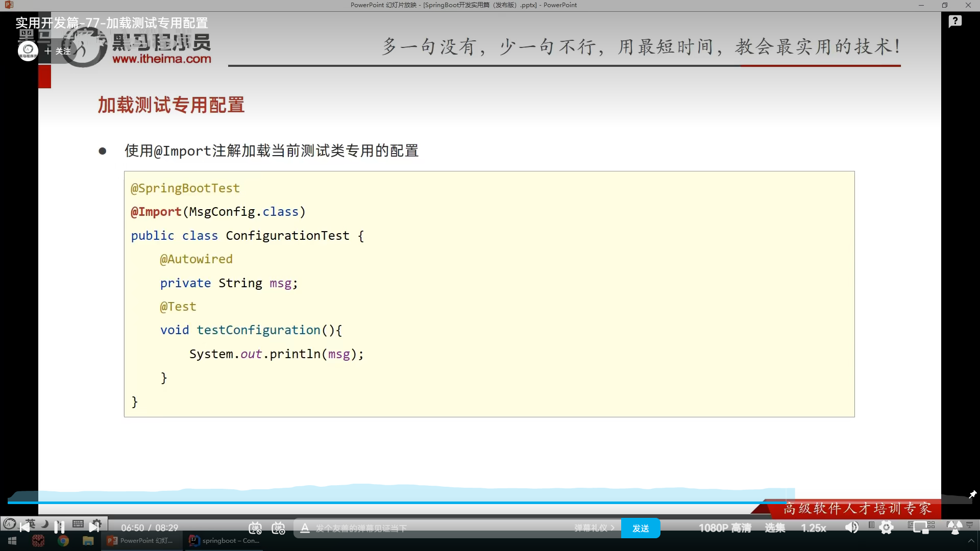Click the blue 发送 send button

pos(640,528)
